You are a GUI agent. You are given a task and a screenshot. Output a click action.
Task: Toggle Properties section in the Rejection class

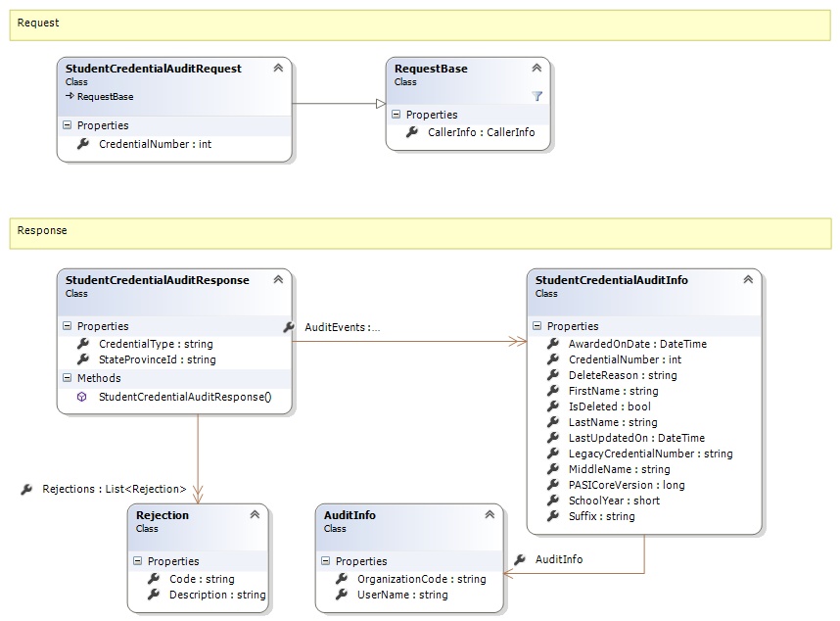[137, 561]
